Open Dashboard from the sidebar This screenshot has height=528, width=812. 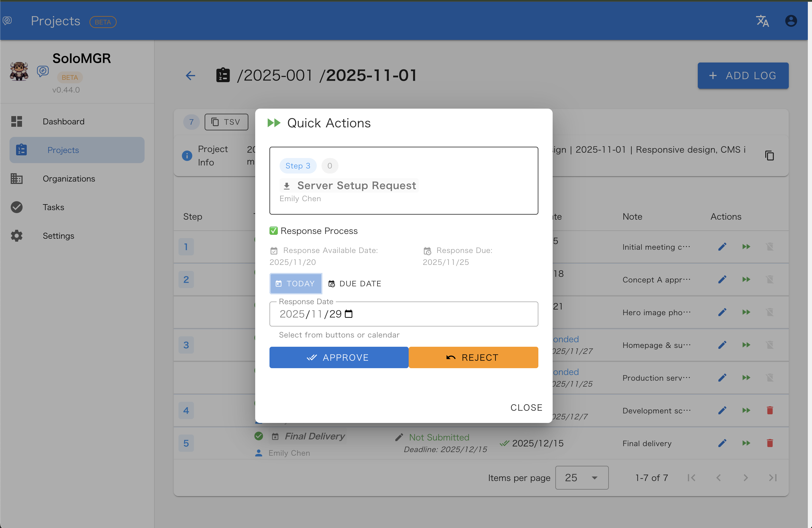point(63,121)
